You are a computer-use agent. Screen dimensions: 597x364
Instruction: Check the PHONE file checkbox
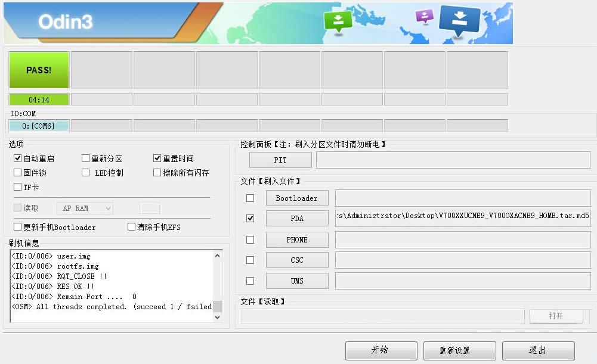[x=250, y=240]
